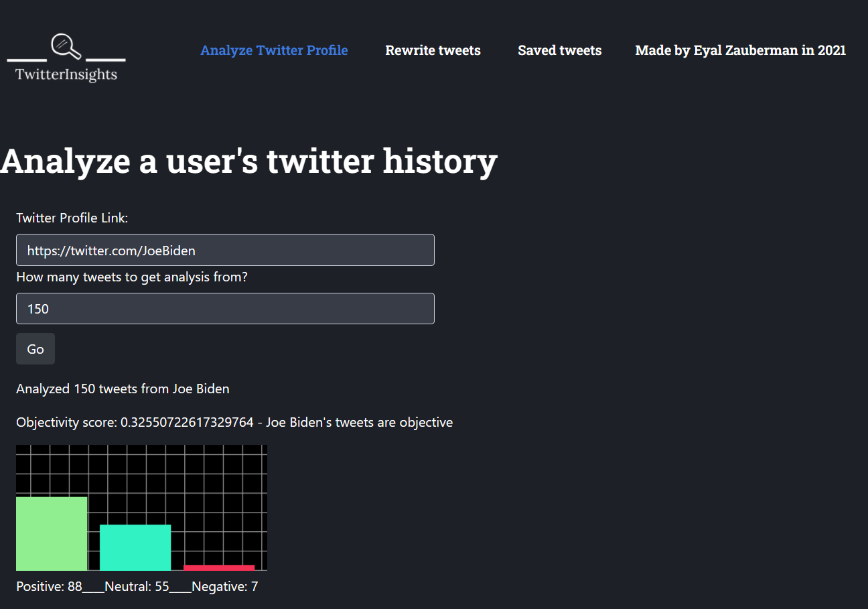Viewport: 868px width, 609px height.
Task: Go to the Rewrite tweets page
Action: [x=433, y=50]
